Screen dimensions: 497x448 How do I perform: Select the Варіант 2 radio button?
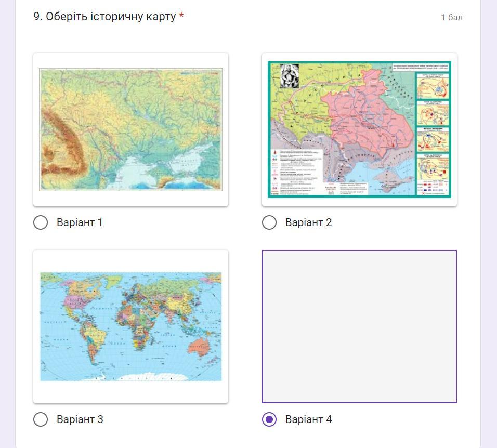(x=269, y=222)
